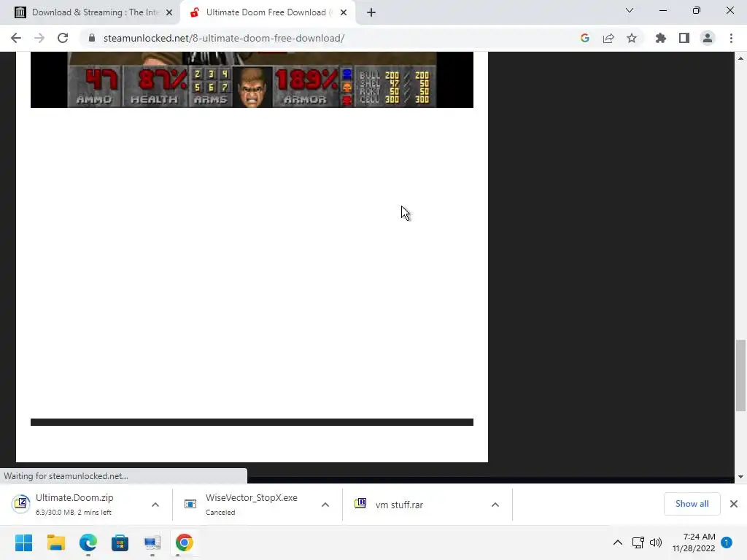Bookmark this page with star icon
This screenshot has height=560, width=747.
click(x=632, y=38)
